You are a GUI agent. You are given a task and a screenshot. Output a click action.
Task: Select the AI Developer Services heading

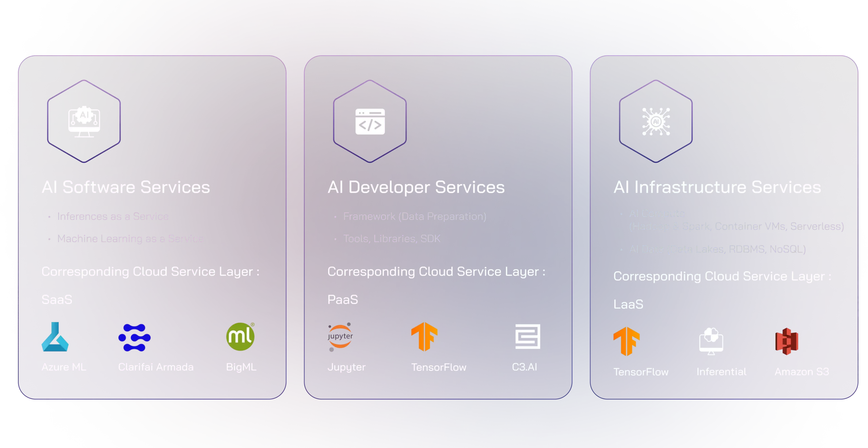click(x=416, y=187)
